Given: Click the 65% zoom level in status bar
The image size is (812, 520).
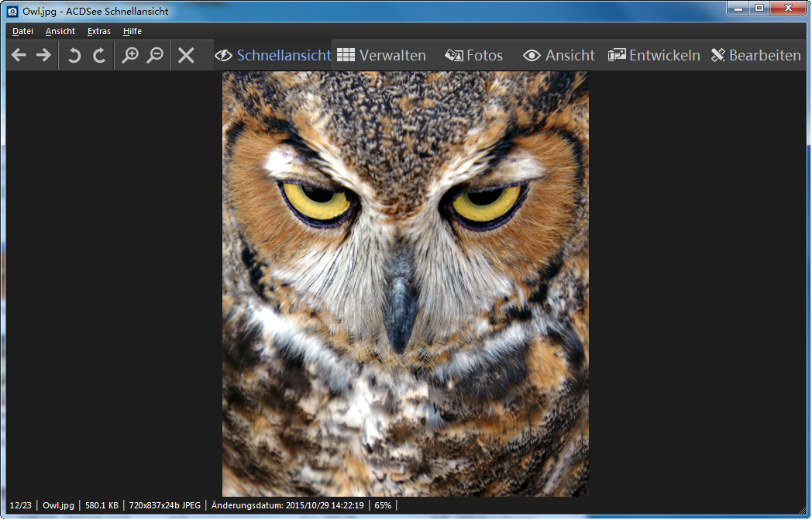Looking at the screenshot, I should 383,505.
